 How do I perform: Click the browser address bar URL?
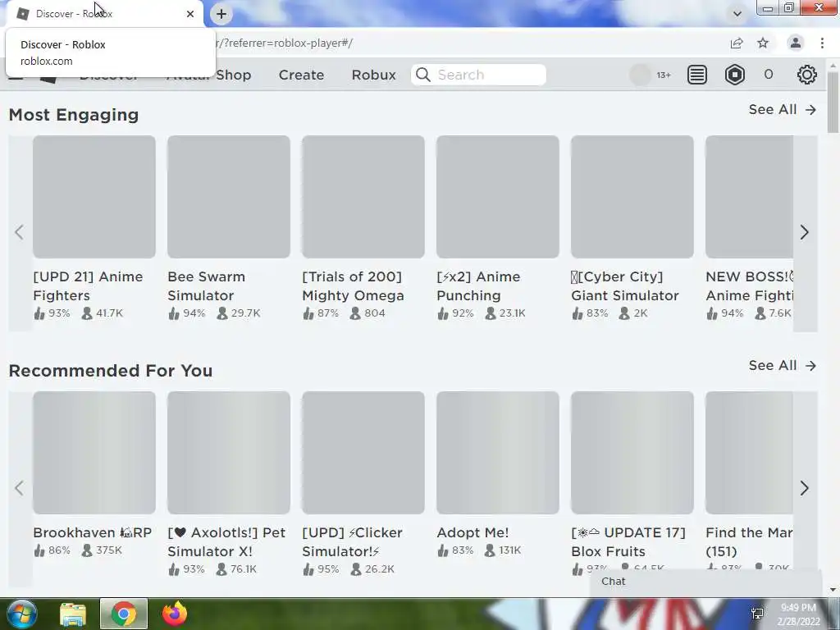[284, 43]
